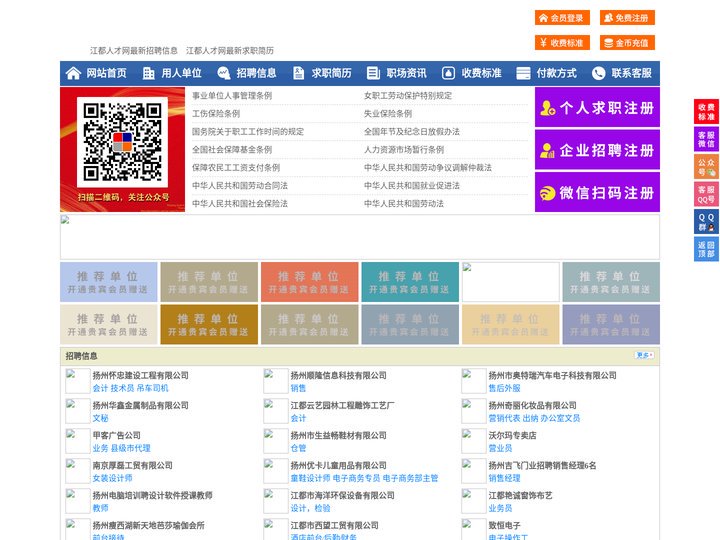Open 全国年节及纪念日放假办法 link
Viewport: 720px width, 540px height.
[x=412, y=131]
